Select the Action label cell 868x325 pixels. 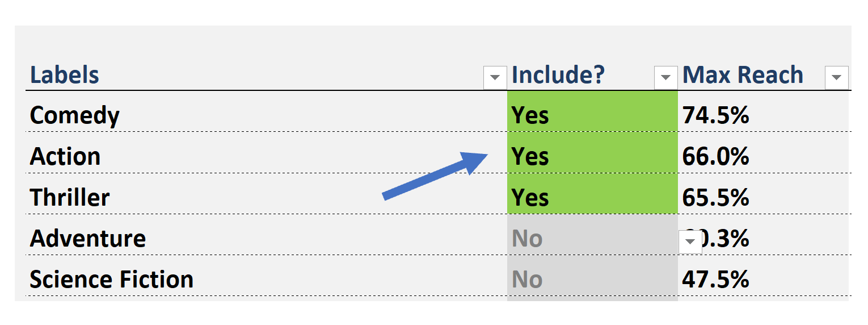pos(267,152)
